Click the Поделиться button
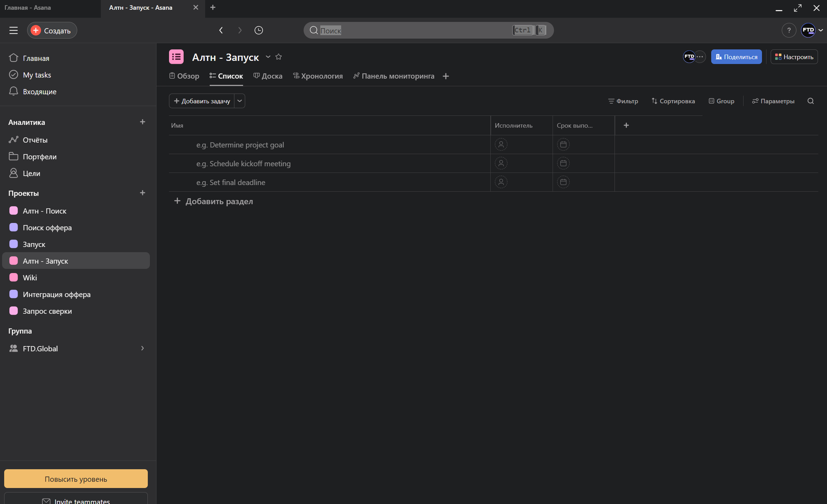827x504 pixels. [736, 57]
